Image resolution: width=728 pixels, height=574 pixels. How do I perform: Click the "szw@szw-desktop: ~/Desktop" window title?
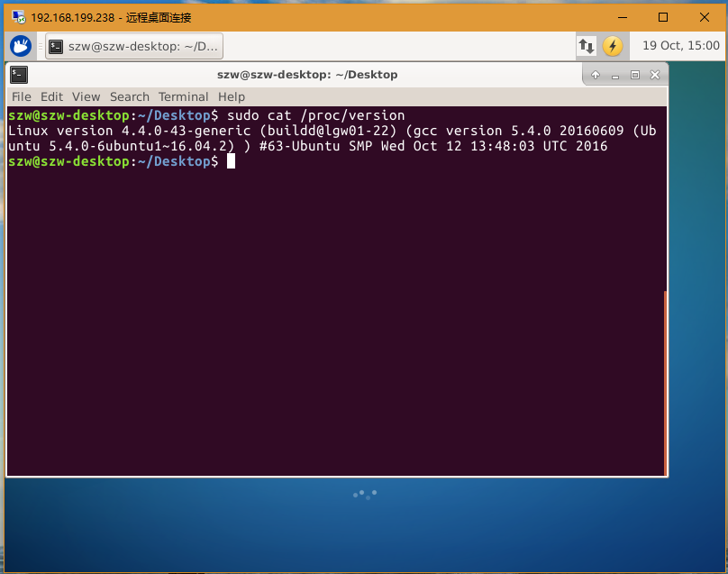307,75
